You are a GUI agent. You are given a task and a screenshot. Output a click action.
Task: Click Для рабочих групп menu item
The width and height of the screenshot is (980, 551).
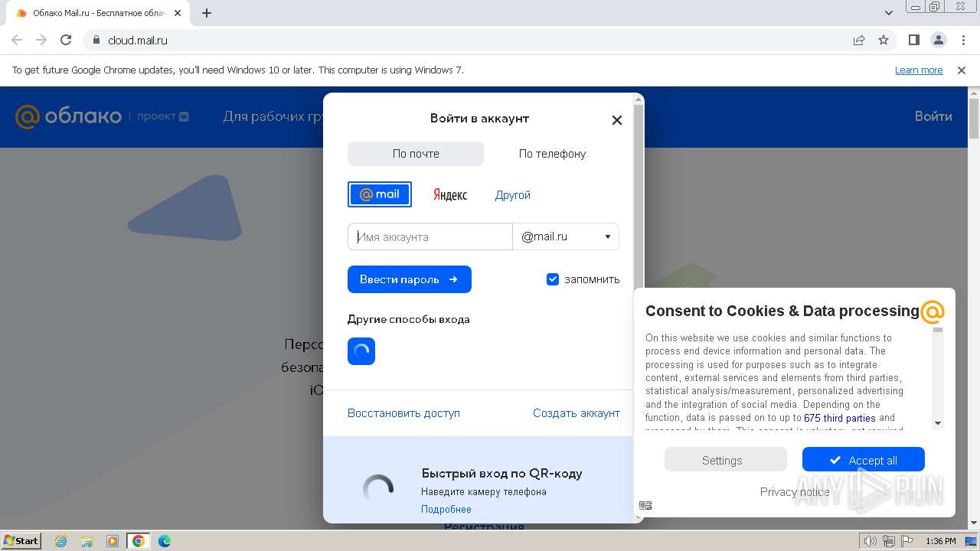tap(274, 117)
